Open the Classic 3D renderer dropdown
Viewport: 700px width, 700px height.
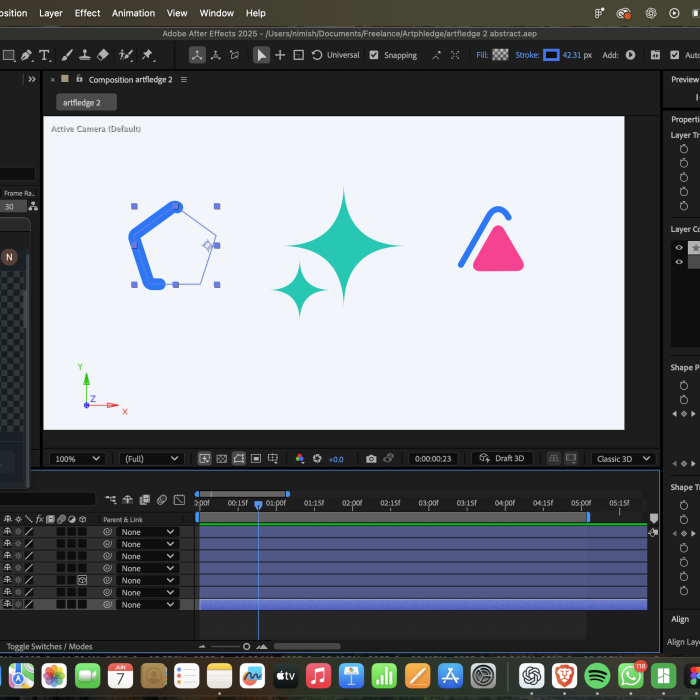(622, 459)
